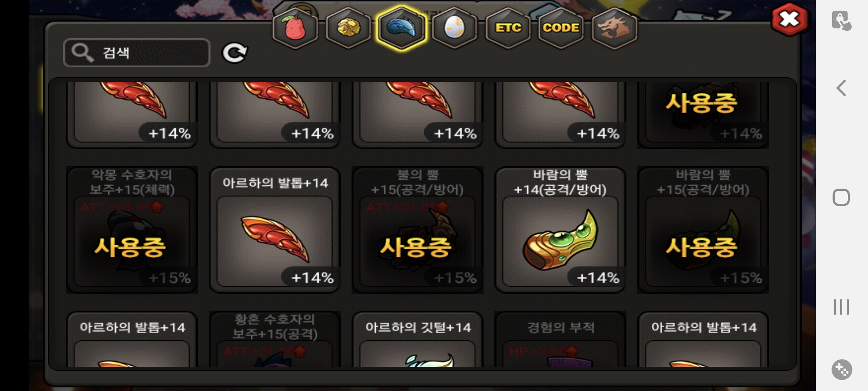The image size is (868, 391).
Task: Click the 검색 search input field
Action: click(137, 52)
